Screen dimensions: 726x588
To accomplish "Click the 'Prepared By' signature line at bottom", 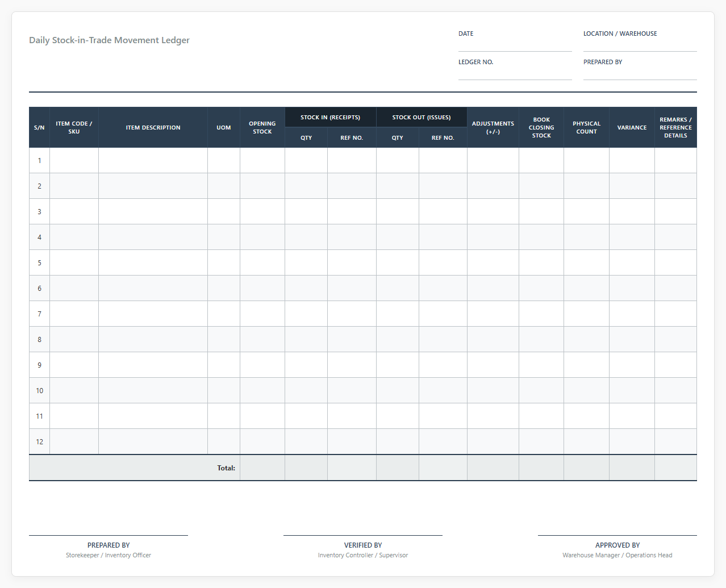I will coord(109,535).
